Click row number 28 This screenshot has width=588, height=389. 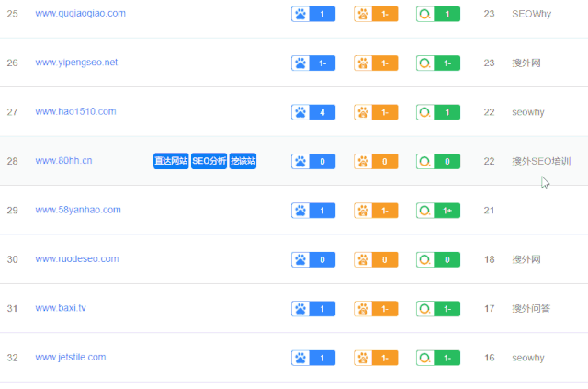(x=12, y=161)
